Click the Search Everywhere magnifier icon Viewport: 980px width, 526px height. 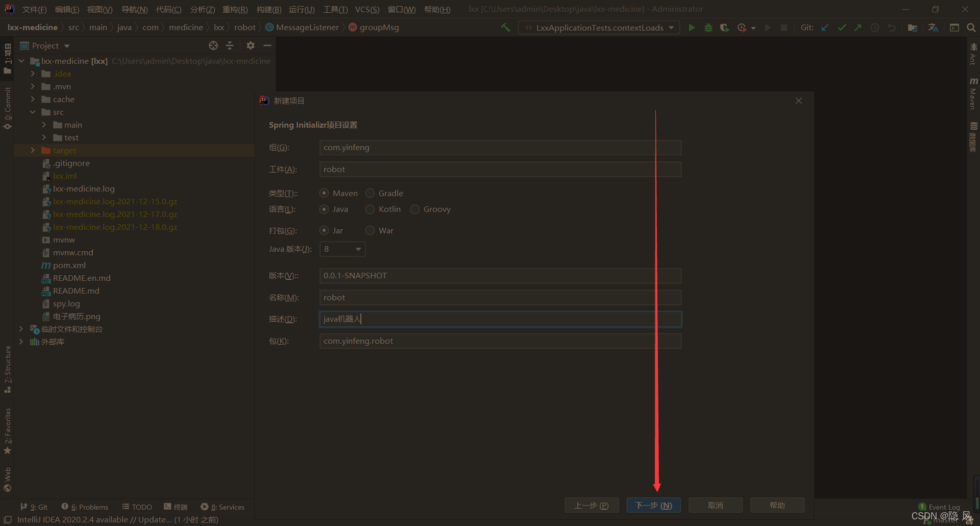971,28
